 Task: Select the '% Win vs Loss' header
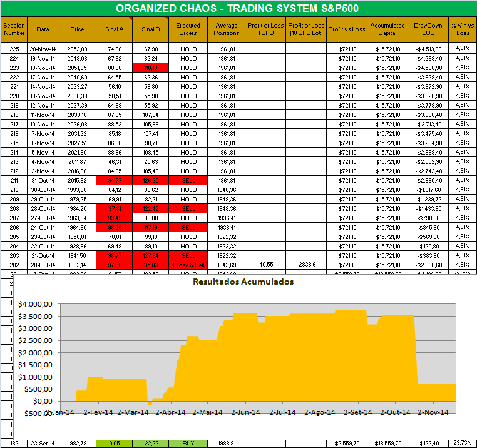[463, 29]
